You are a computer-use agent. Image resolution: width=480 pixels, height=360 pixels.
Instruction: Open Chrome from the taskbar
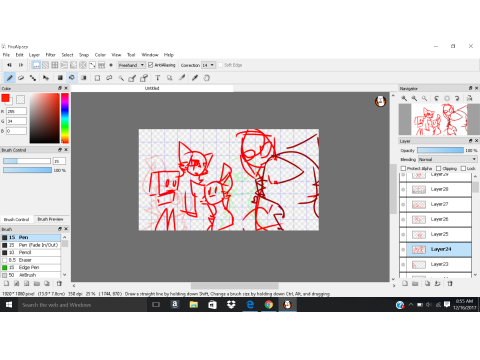click(269, 305)
